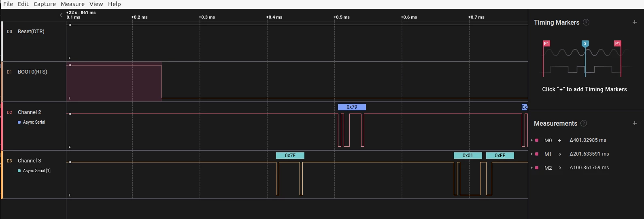Click the Timing Markers illustration graphic
The width and height of the screenshot is (644, 219).
(586, 59)
